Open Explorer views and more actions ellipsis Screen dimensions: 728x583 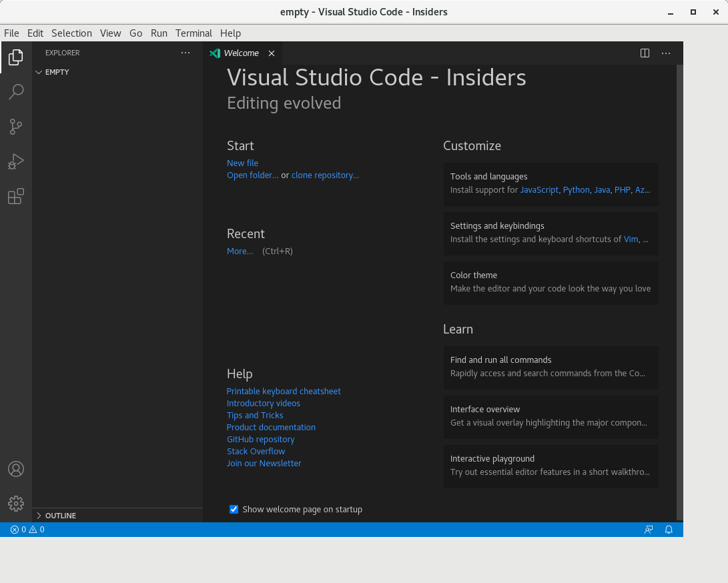(186, 53)
